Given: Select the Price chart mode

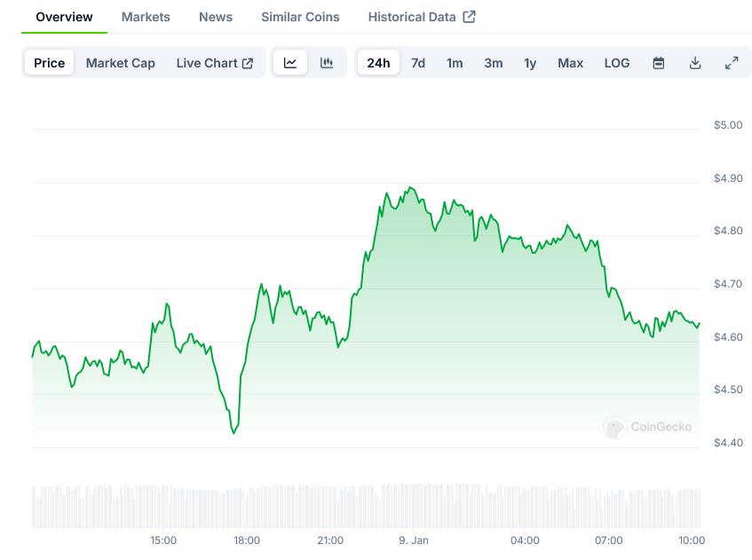Looking at the screenshot, I should (50, 63).
